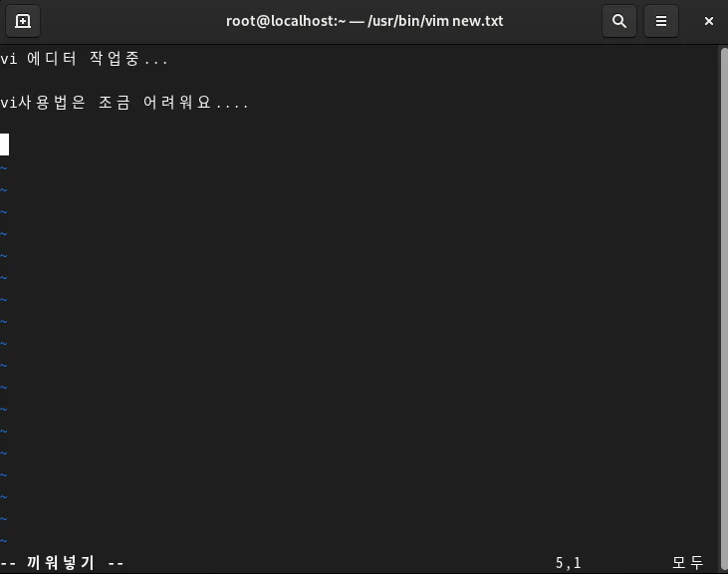Click the "5,1" cursor position indicator
This screenshot has height=574, width=728.
pos(569,563)
